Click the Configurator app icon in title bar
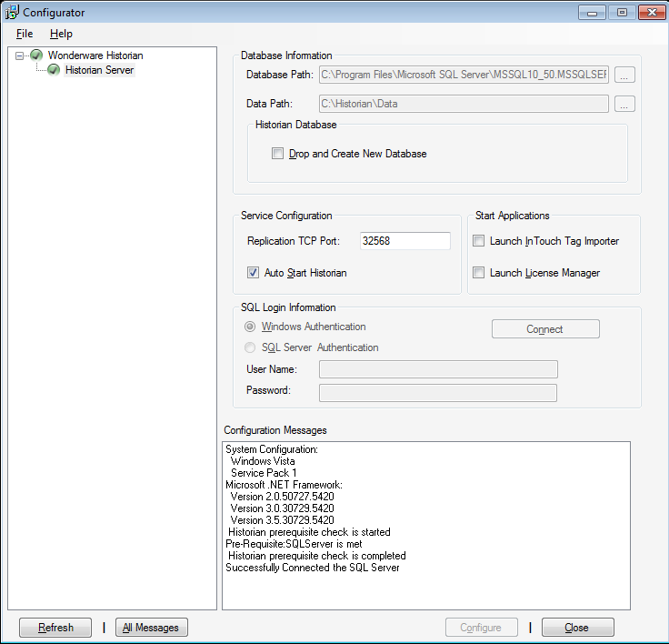This screenshot has height=644, width=669. pyautogui.click(x=12, y=13)
